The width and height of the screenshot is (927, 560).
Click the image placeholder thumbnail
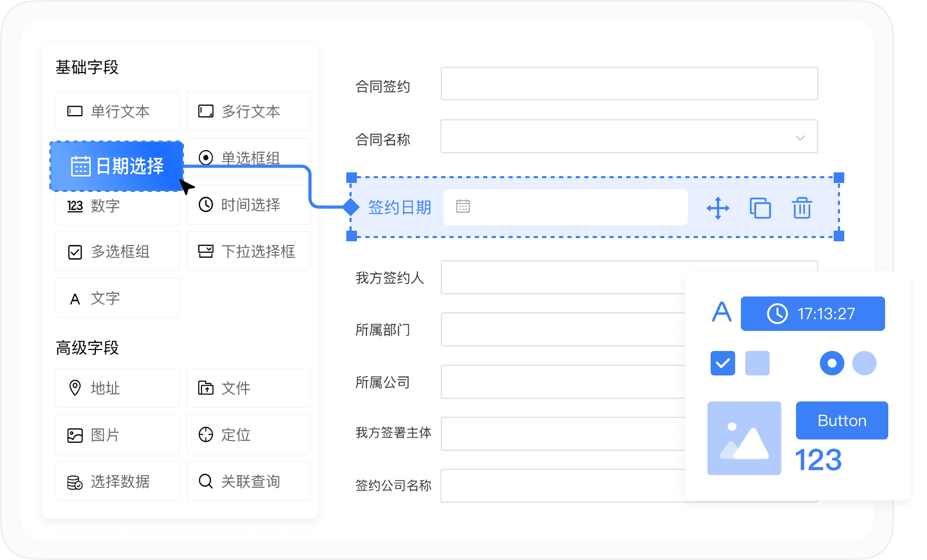click(x=744, y=438)
